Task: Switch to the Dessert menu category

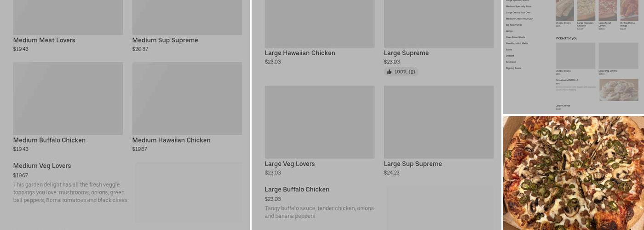Action: 510,56
